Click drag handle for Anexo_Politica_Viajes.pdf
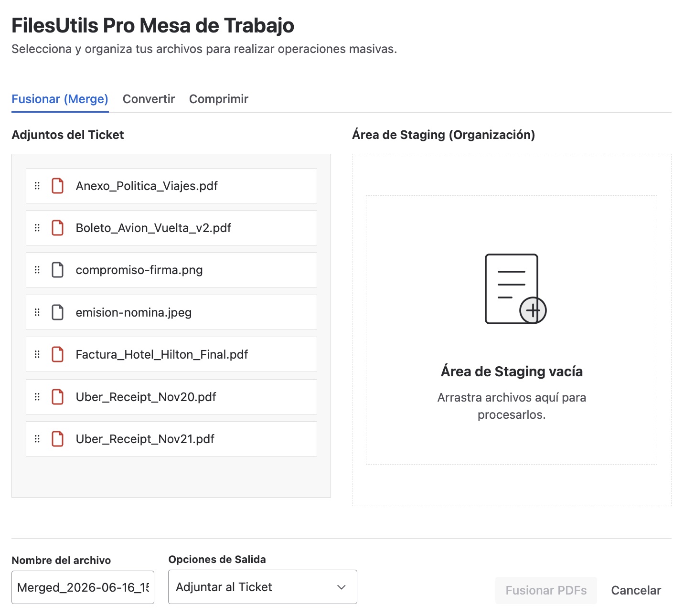 pos(37,186)
